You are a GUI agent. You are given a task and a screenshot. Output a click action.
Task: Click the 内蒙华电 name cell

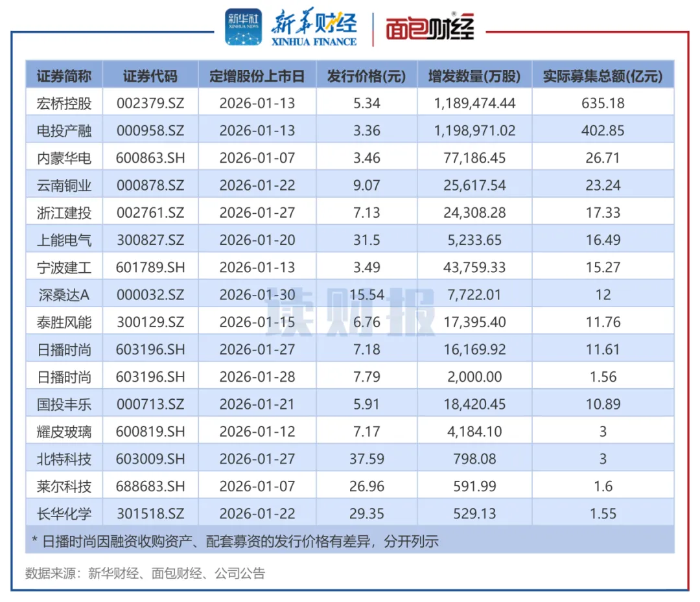coord(64,158)
